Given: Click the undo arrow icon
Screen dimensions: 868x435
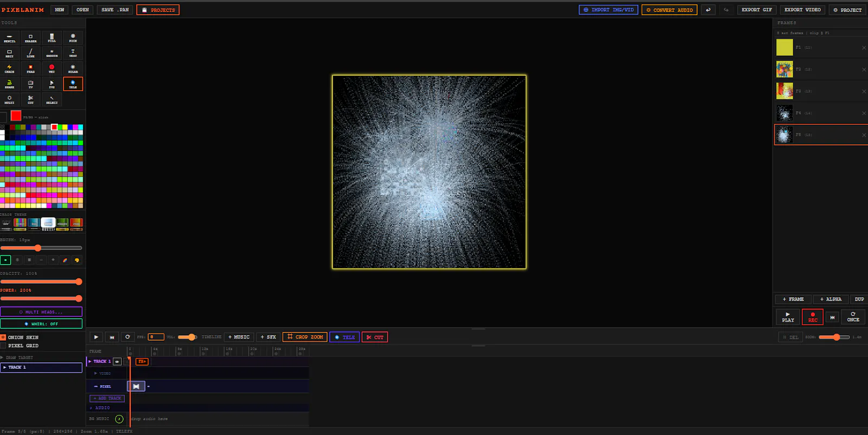Looking at the screenshot, I should coord(708,10).
